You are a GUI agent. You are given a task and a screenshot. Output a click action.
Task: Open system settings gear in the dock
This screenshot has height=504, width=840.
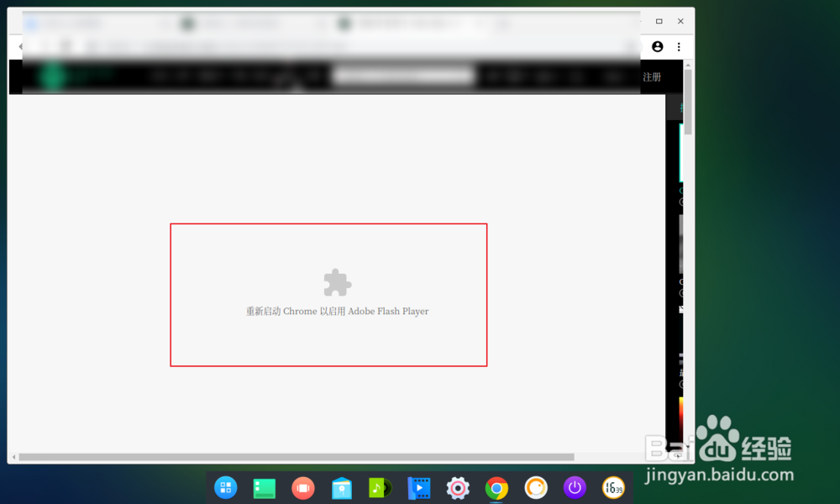pos(458,488)
